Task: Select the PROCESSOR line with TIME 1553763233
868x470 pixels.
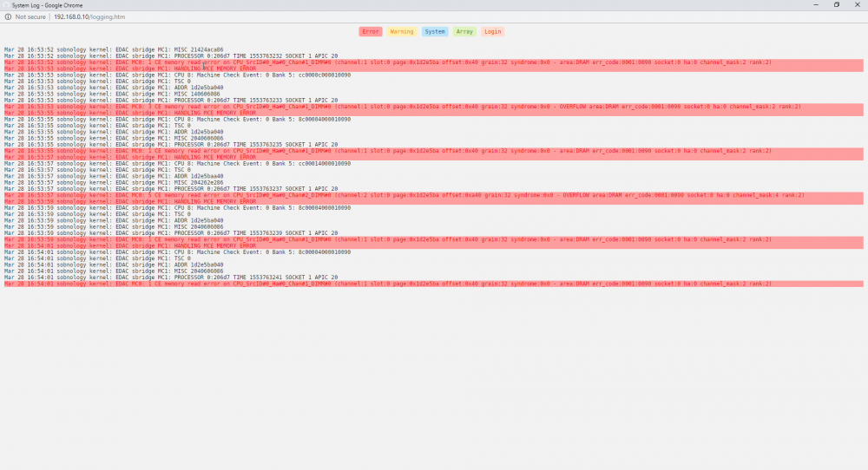Action: tap(170, 100)
